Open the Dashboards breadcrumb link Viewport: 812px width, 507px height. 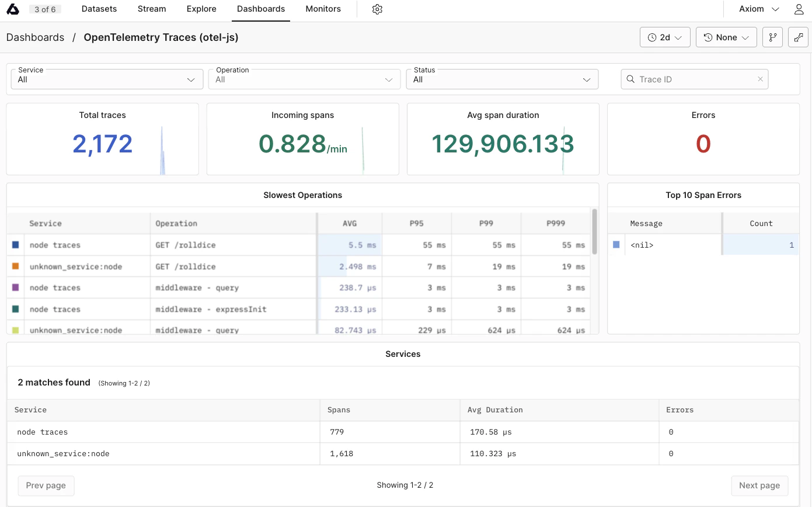(x=35, y=37)
